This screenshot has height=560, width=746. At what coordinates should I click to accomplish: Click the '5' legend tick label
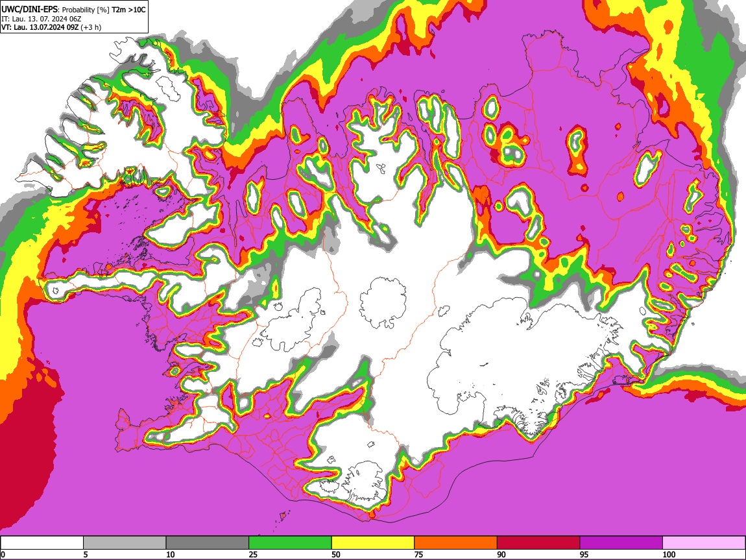tap(86, 554)
